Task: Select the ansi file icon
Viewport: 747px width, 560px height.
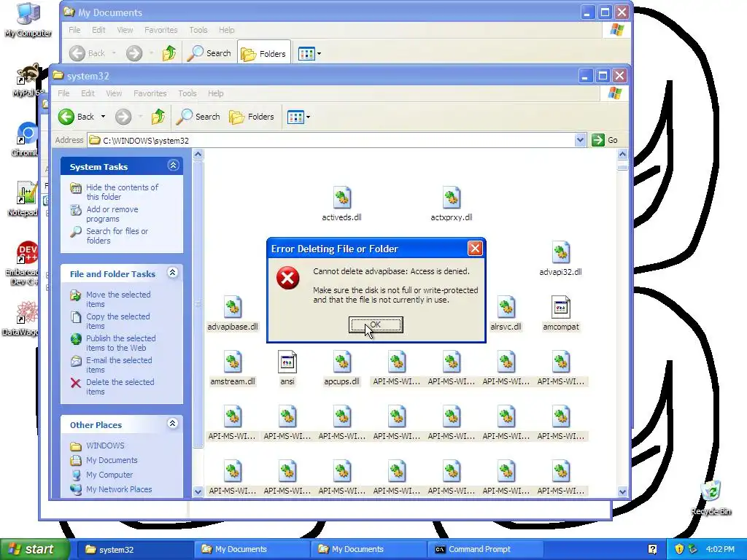Action: click(x=287, y=362)
